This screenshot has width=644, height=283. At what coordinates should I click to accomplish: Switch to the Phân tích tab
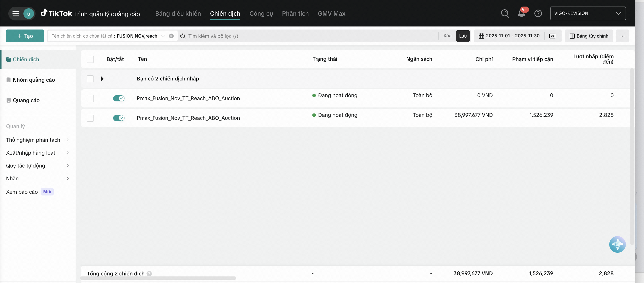(295, 14)
